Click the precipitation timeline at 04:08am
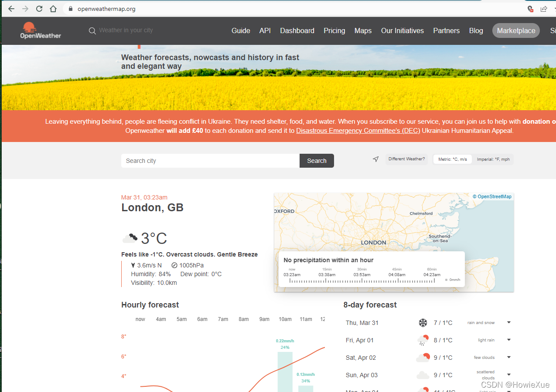The width and height of the screenshot is (556, 392). pos(397,275)
